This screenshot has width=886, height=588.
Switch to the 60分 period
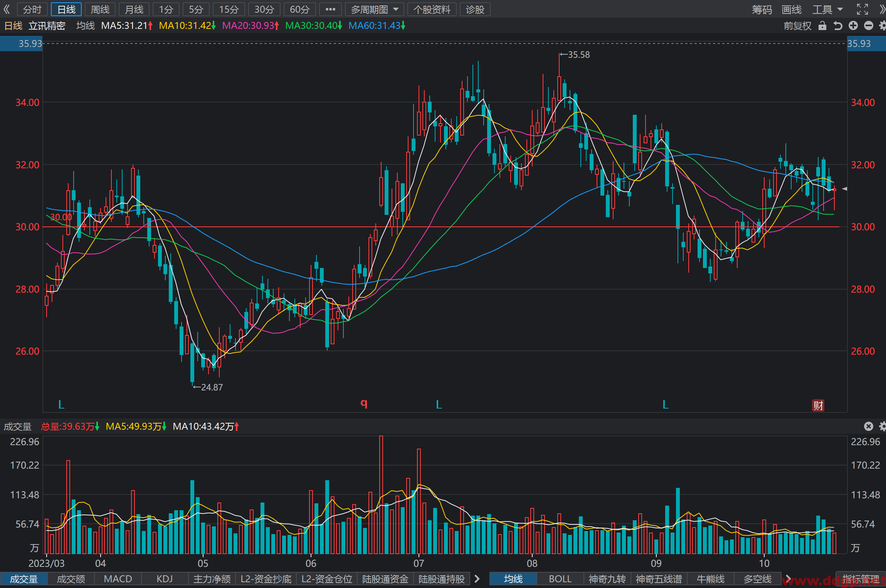(300, 9)
